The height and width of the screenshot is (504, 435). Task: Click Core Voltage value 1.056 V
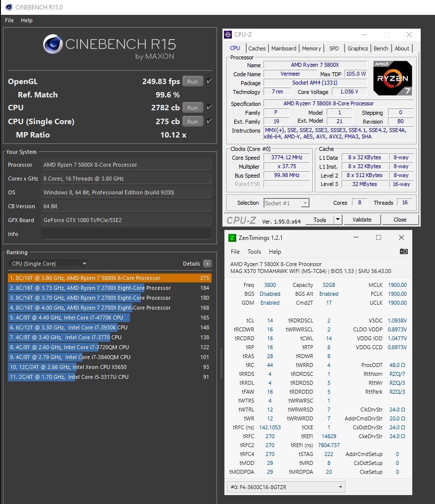point(349,92)
